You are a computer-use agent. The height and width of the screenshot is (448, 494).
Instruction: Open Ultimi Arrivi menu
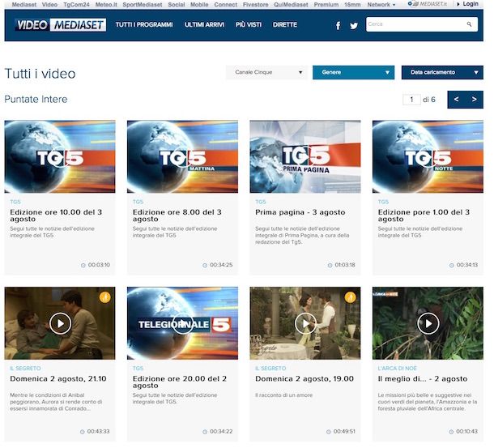[x=204, y=25]
